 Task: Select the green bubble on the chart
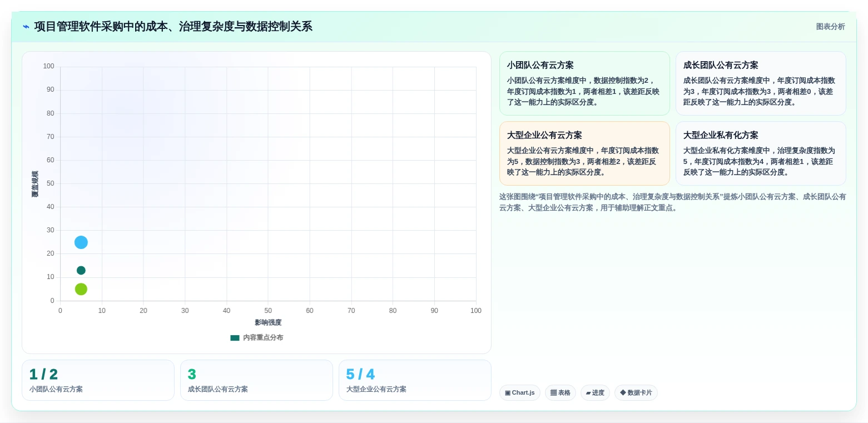tap(81, 289)
